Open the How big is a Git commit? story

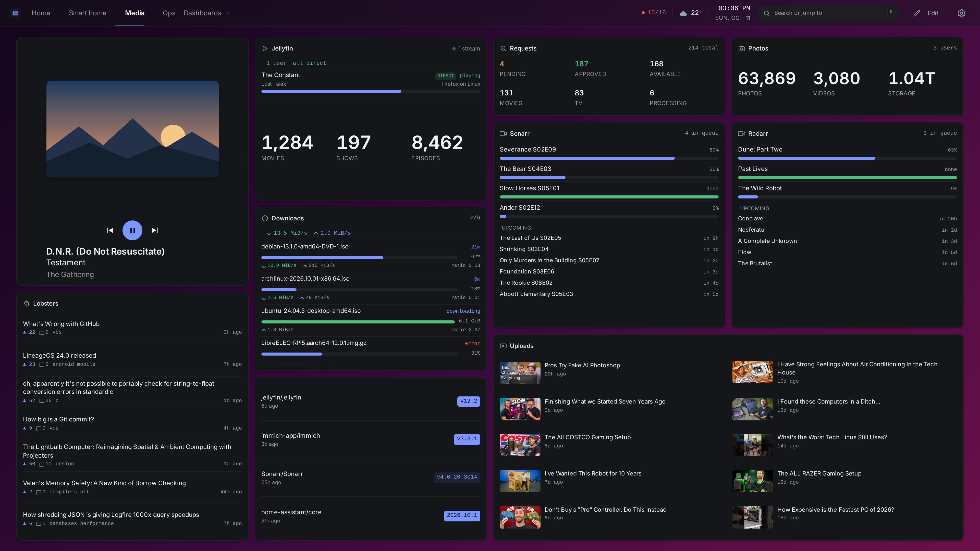coord(58,419)
